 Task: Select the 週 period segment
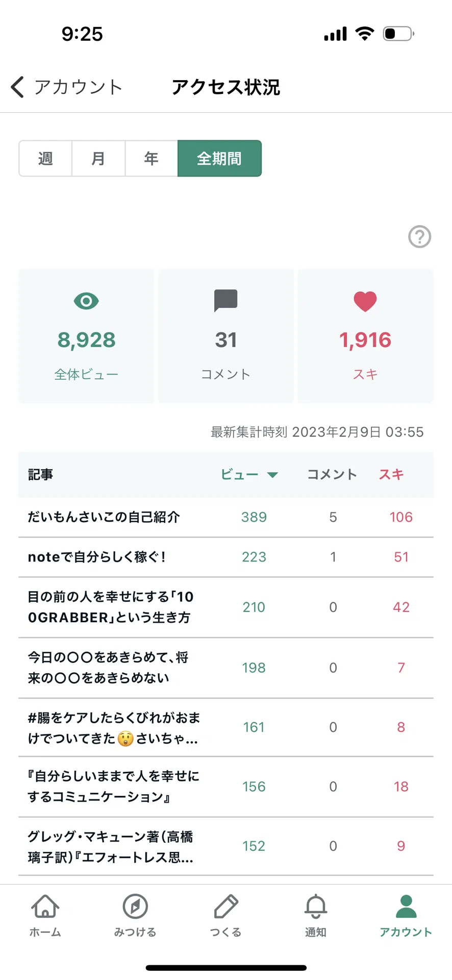tap(45, 159)
